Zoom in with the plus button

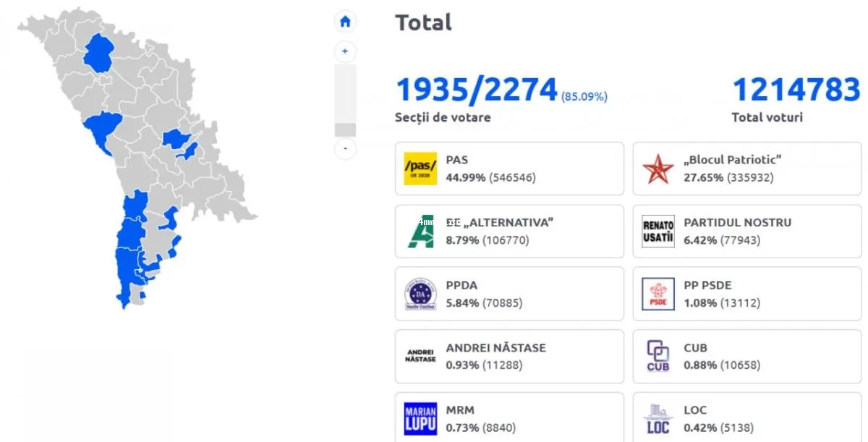coord(345,51)
